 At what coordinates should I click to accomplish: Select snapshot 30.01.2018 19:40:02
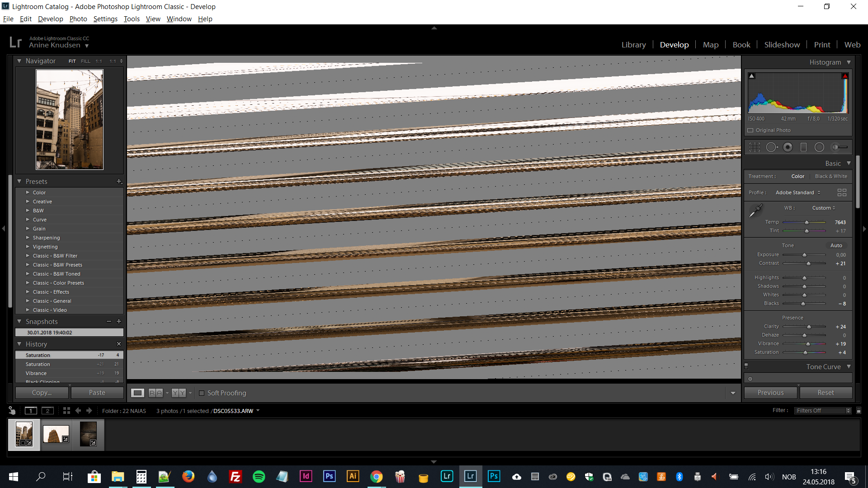[69, 333]
